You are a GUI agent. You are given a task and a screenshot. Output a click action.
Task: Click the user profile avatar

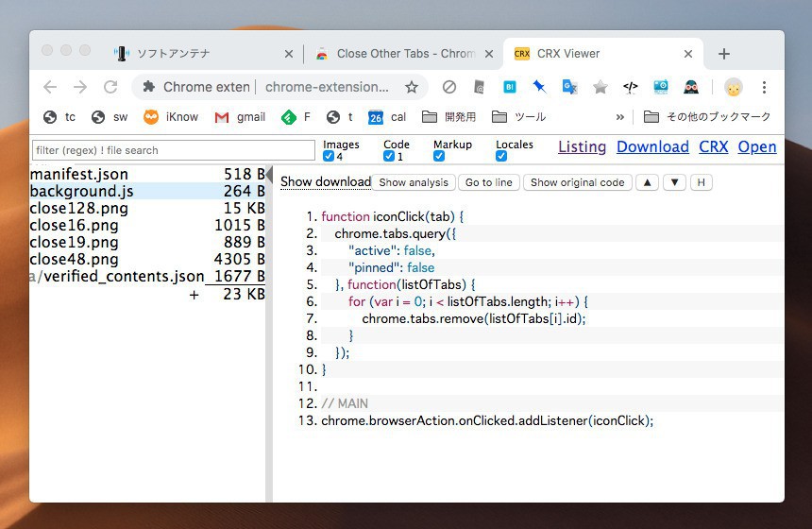coord(733,87)
